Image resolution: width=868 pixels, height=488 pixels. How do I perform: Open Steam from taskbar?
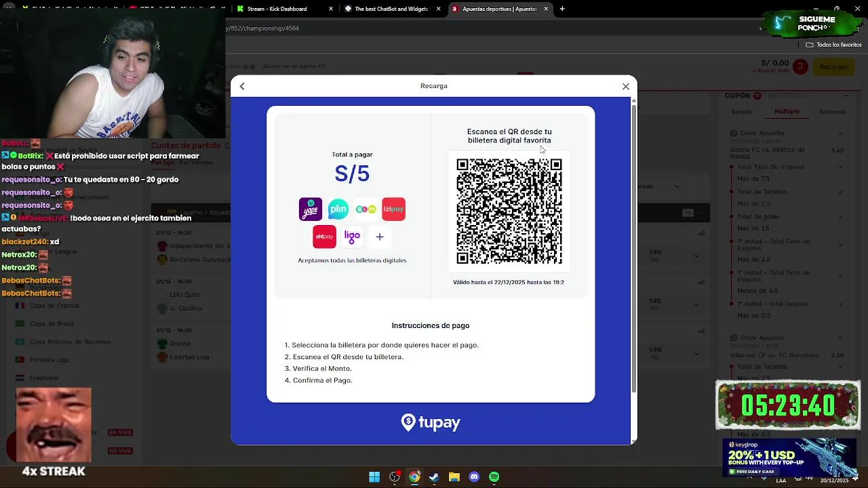(434, 477)
